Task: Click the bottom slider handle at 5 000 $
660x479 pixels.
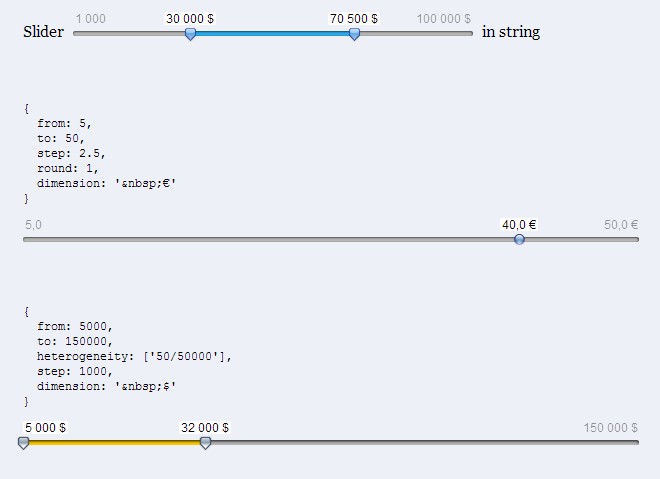Action: pos(24,442)
